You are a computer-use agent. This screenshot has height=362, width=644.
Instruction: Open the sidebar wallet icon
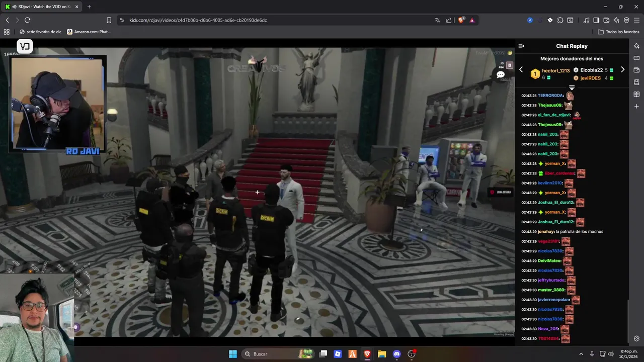click(x=636, y=70)
